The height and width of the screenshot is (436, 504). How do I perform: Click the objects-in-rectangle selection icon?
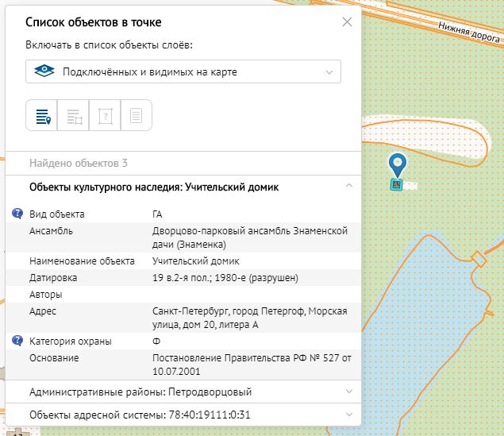coord(74,116)
